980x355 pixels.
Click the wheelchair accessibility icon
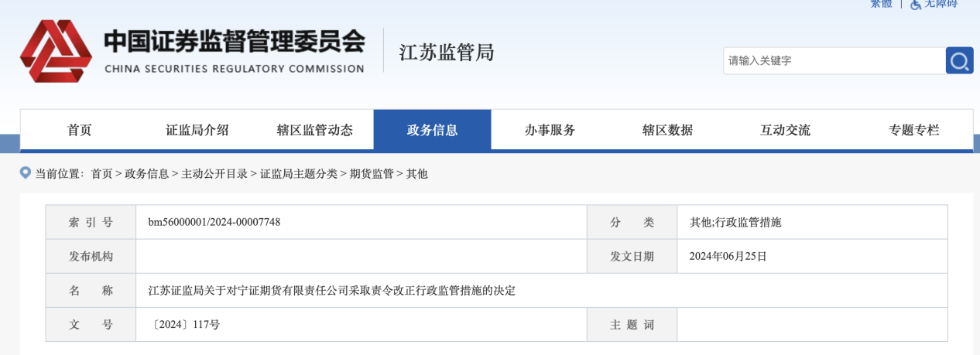pyautogui.click(x=916, y=4)
